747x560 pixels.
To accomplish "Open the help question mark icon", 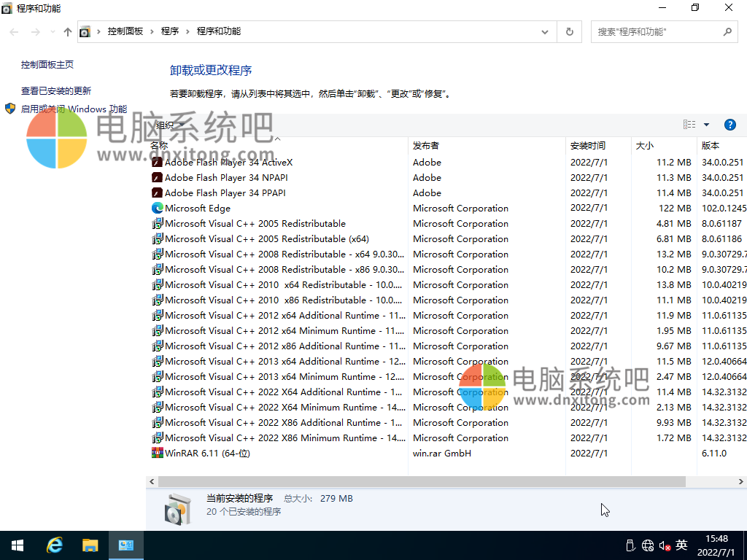I will click(729, 125).
